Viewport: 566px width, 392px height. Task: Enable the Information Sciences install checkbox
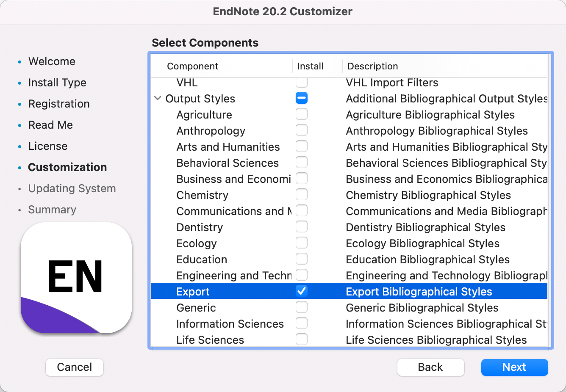tap(302, 323)
